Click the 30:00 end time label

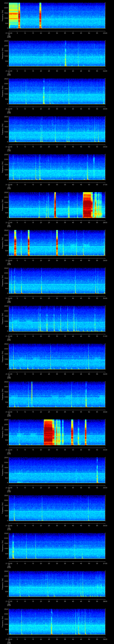pos(105,298)
